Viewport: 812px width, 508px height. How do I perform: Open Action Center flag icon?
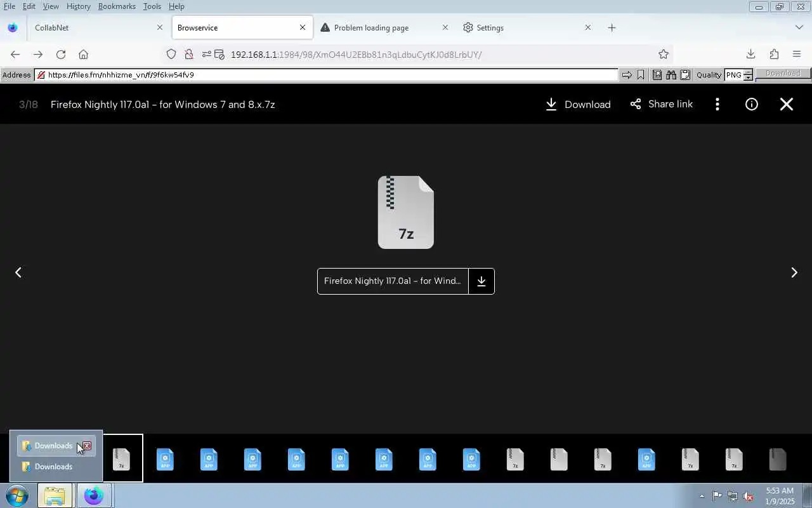click(x=717, y=496)
